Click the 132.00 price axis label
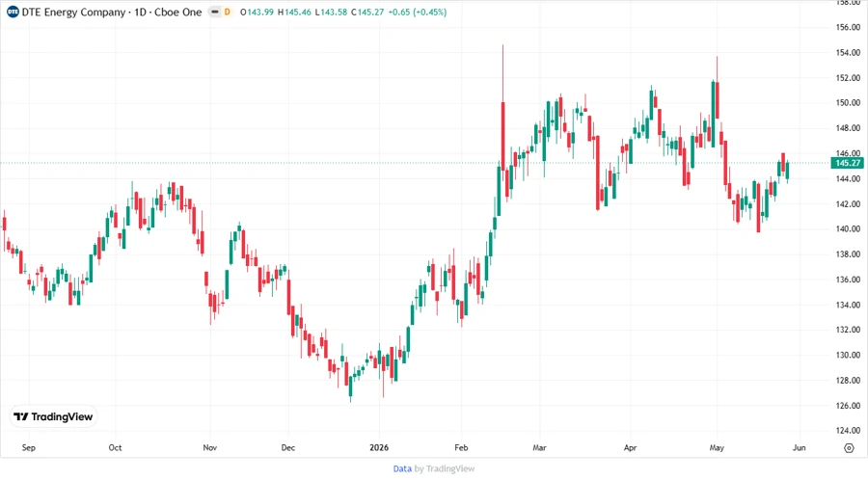 (848, 330)
